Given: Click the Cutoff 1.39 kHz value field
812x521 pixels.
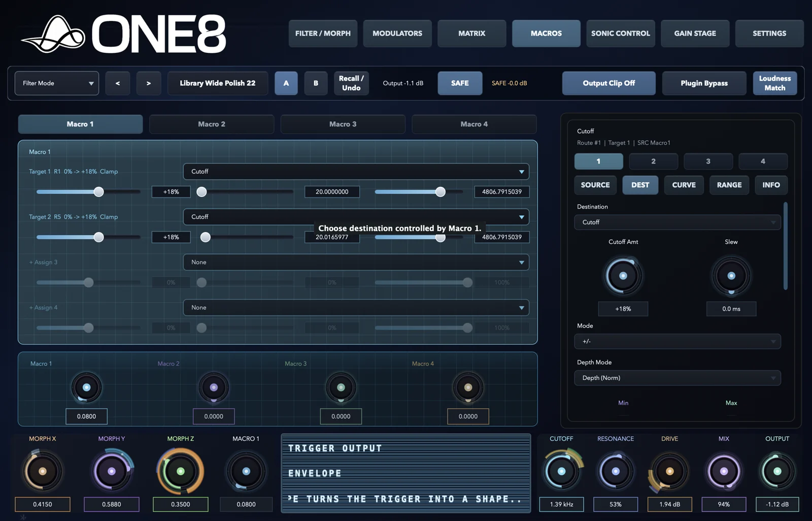Looking at the screenshot, I should (x=561, y=504).
